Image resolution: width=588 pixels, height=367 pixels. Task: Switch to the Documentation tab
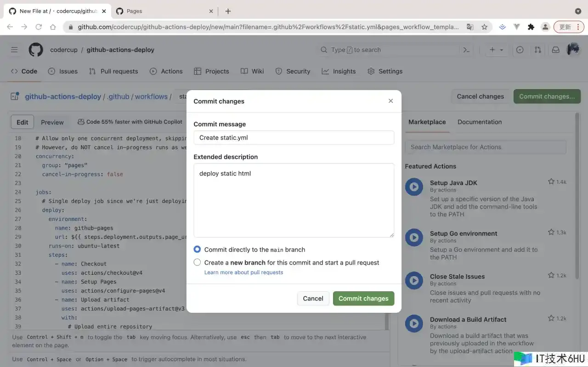(x=479, y=122)
